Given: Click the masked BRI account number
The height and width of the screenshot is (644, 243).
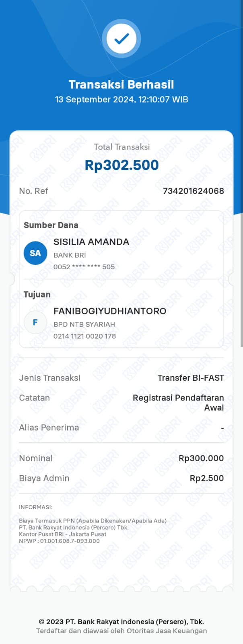Looking at the screenshot, I should [x=84, y=267].
